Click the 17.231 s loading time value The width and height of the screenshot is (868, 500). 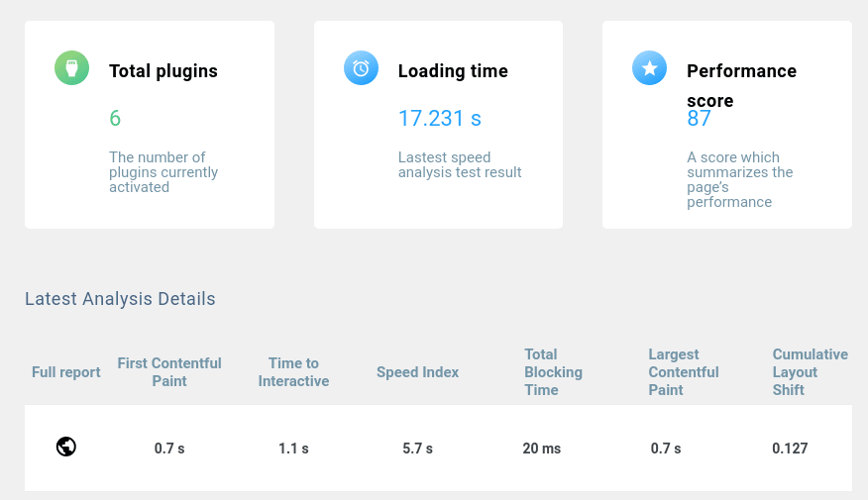point(439,119)
